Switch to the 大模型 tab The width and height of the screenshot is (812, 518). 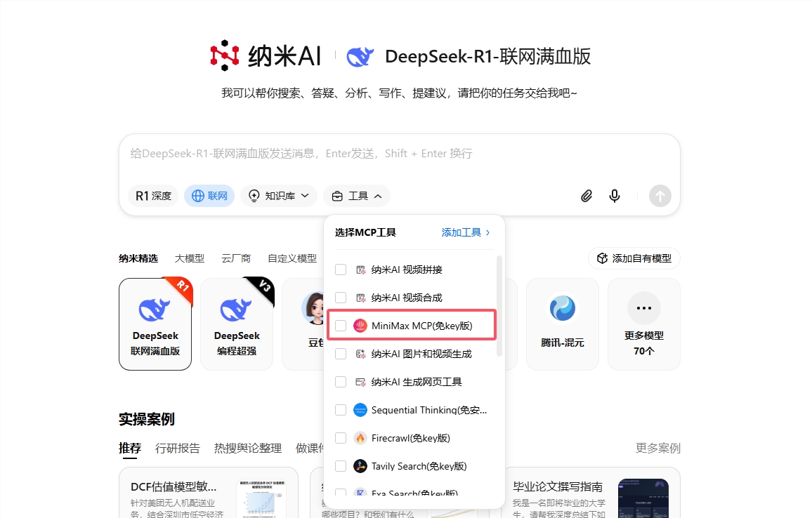coord(190,258)
